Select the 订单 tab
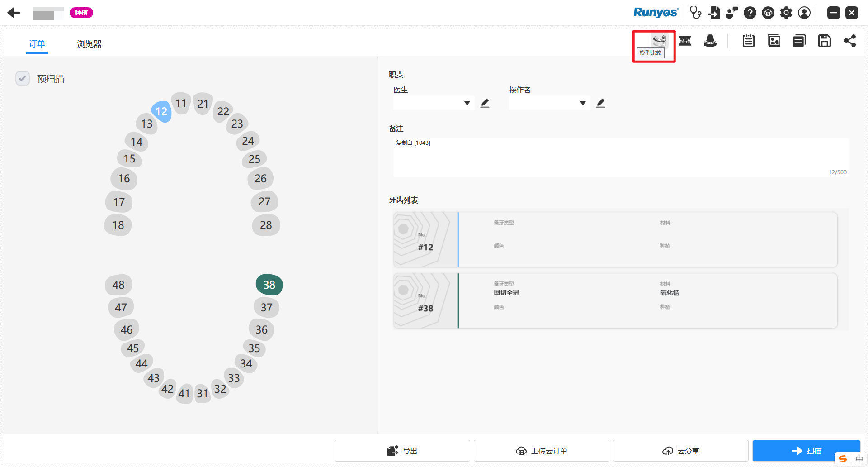This screenshot has height=467, width=868. (37, 44)
